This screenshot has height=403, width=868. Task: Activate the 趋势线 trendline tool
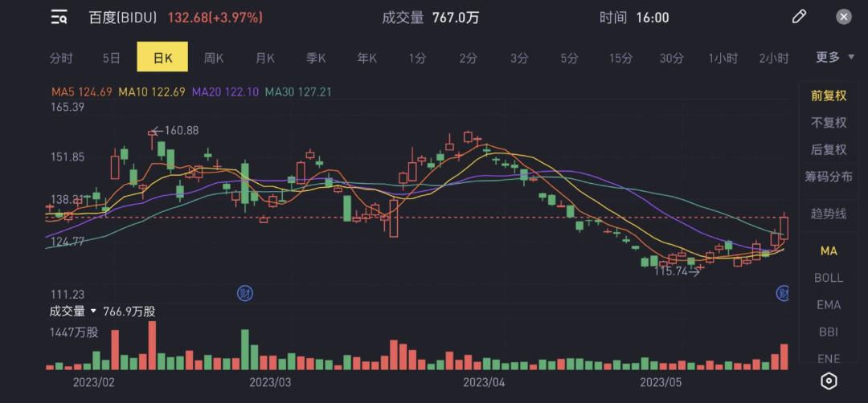tap(828, 214)
